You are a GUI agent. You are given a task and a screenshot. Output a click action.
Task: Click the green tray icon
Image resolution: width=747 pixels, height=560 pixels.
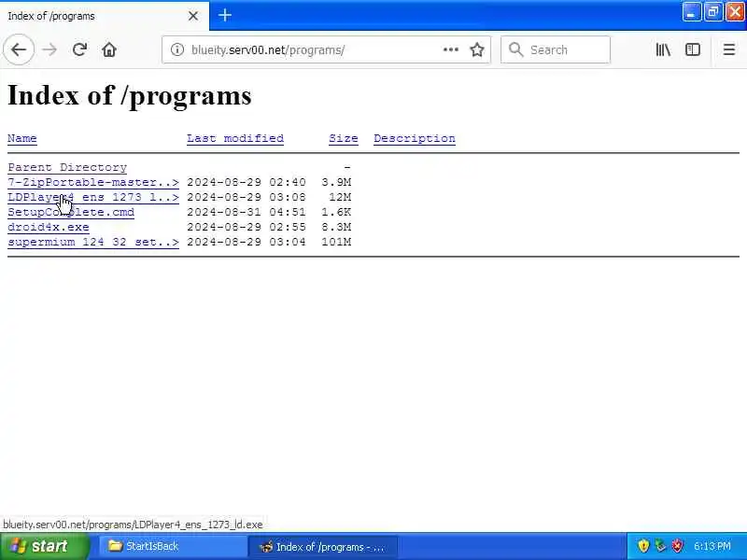(660, 546)
